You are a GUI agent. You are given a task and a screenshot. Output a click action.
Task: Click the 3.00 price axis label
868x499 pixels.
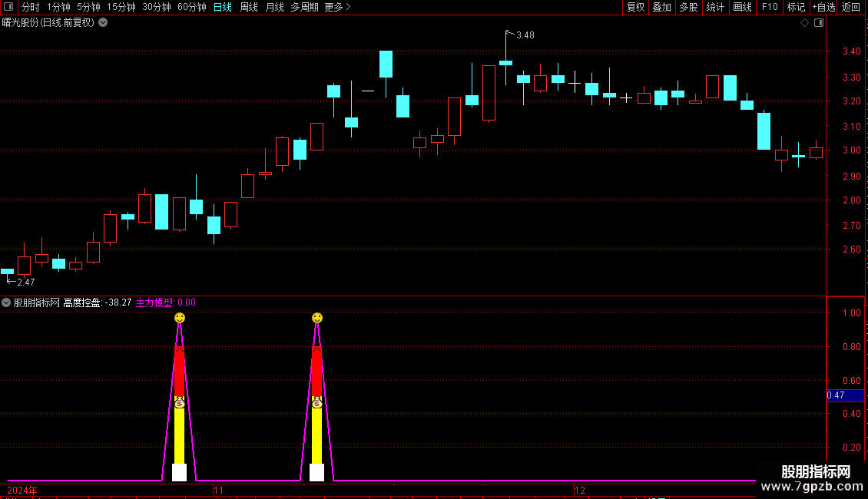851,150
